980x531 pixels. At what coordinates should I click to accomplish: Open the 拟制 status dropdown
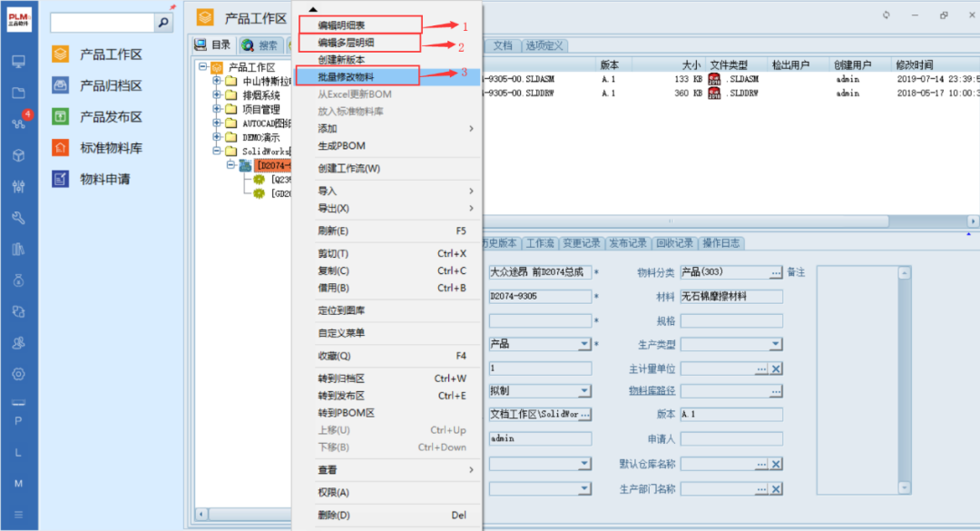tap(584, 391)
